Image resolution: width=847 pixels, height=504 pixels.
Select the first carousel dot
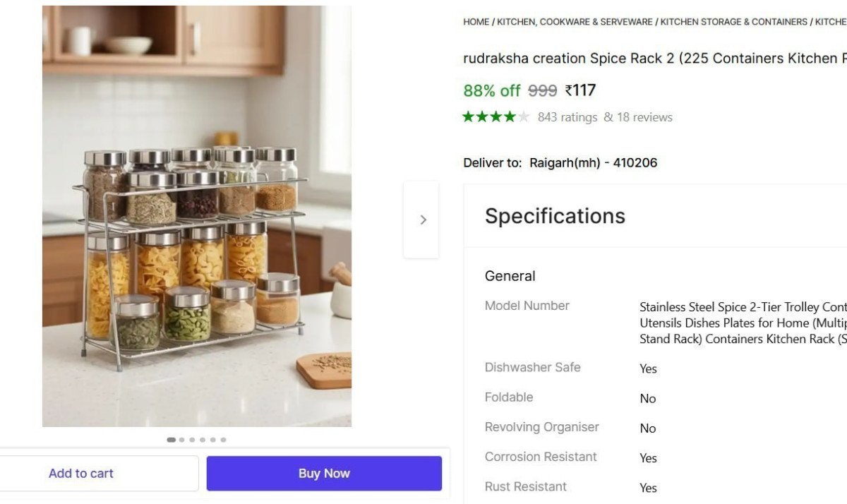(x=171, y=439)
